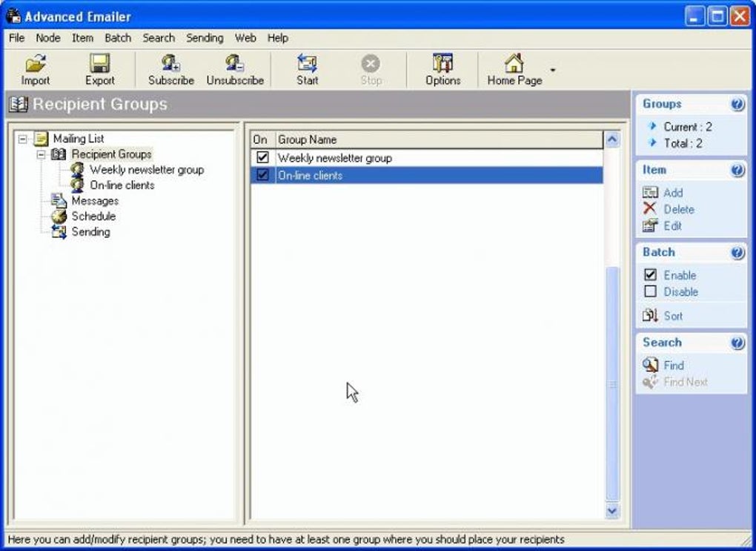The image size is (756, 551).
Task: Click the Group list scroll down arrow
Action: 611,510
